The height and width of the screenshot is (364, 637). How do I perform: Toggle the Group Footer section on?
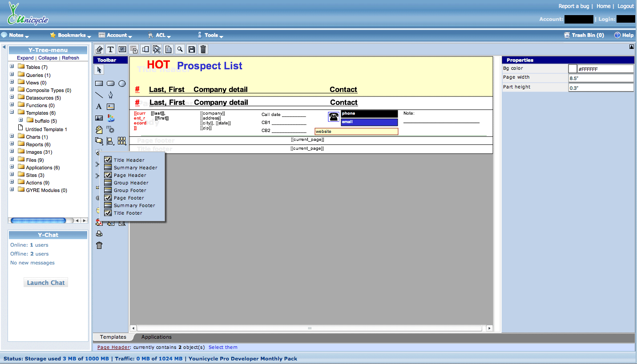108,190
